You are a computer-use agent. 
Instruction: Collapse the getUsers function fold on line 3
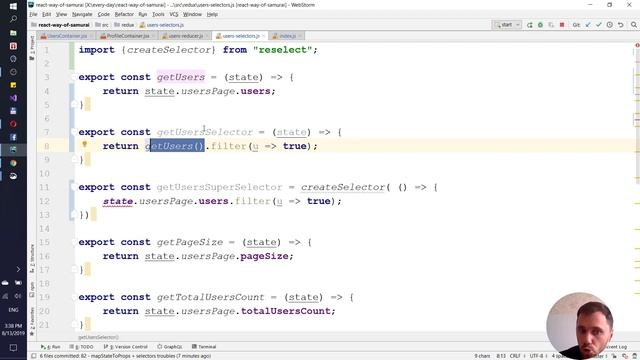click(73, 77)
